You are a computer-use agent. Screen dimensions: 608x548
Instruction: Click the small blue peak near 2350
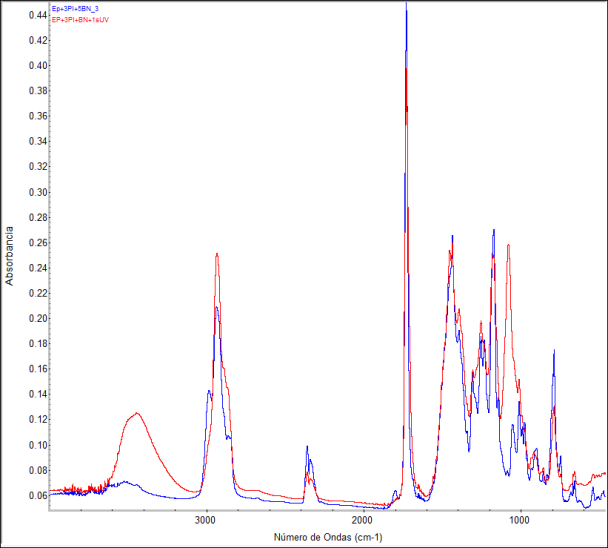307,447
